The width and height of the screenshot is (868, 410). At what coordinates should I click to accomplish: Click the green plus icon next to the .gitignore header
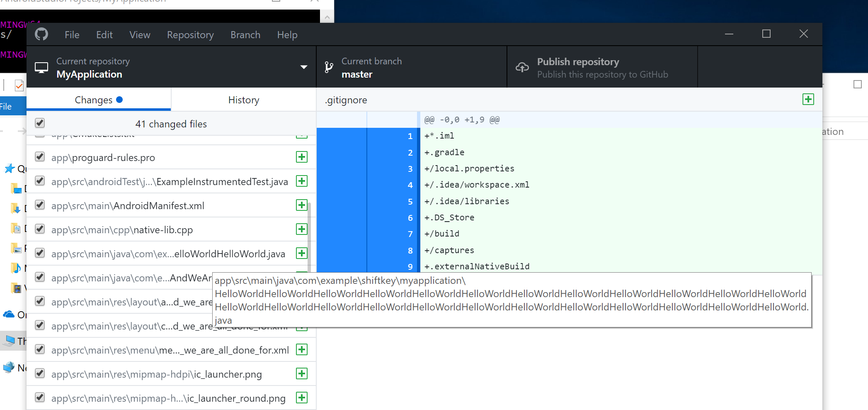coord(807,100)
